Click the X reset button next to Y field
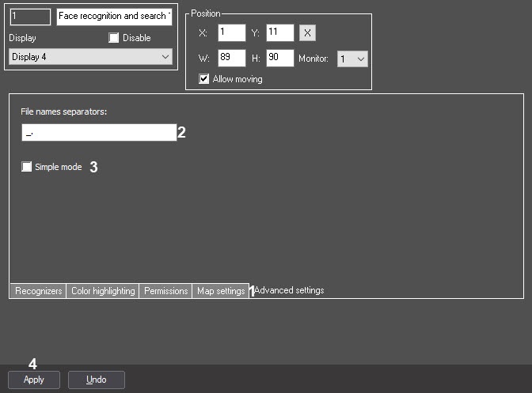Image resolution: width=532 pixels, height=393 pixels. coord(309,33)
